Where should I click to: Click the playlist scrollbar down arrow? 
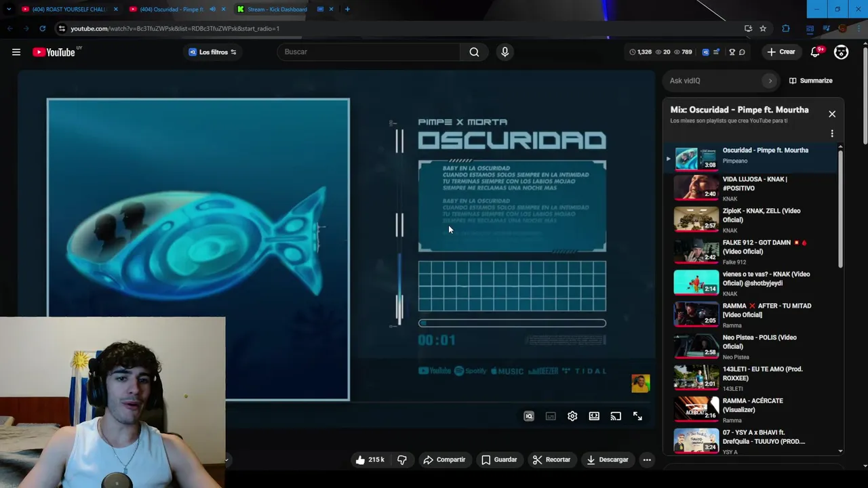[840, 451]
